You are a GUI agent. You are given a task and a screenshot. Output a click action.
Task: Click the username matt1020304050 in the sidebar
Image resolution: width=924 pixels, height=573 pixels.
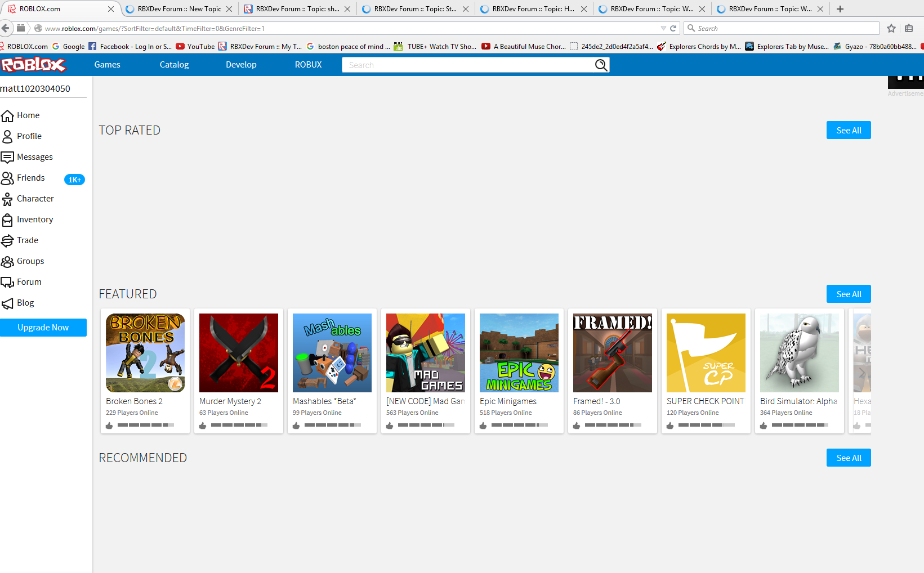35,88
